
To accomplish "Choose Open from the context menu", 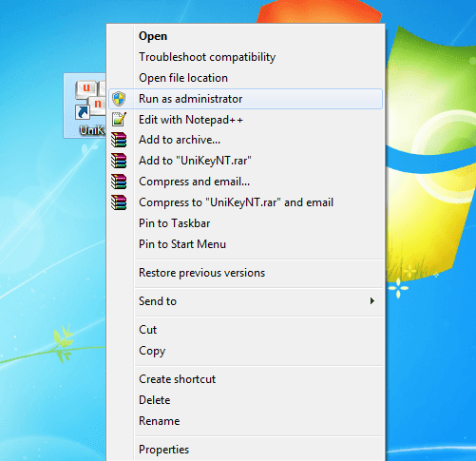I will point(245,36).
